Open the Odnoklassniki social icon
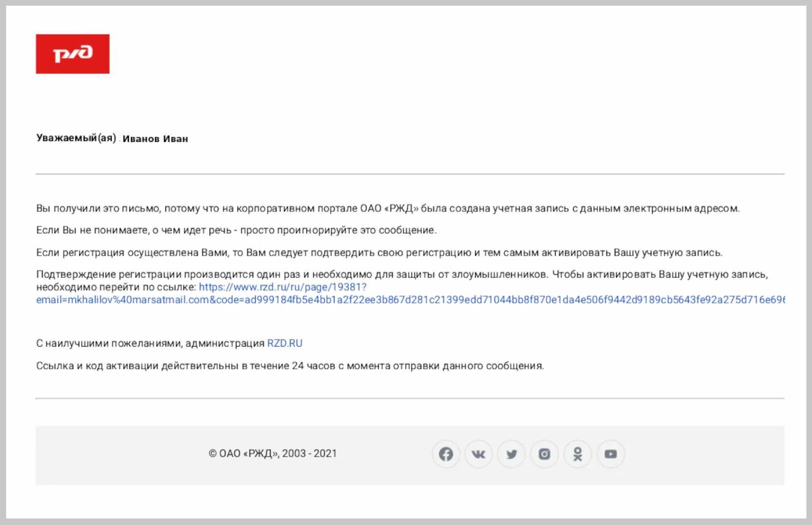Image resolution: width=812 pixels, height=525 pixels. pos(578,454)
